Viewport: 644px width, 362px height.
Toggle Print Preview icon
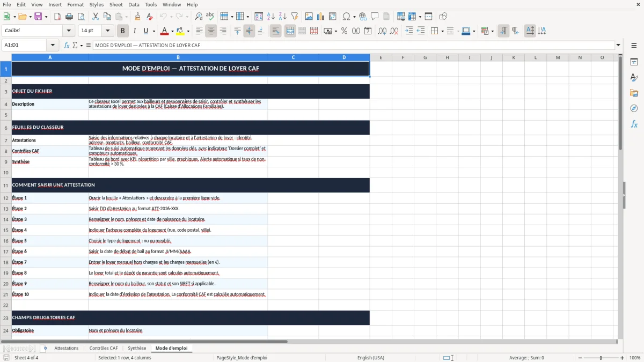81,17
